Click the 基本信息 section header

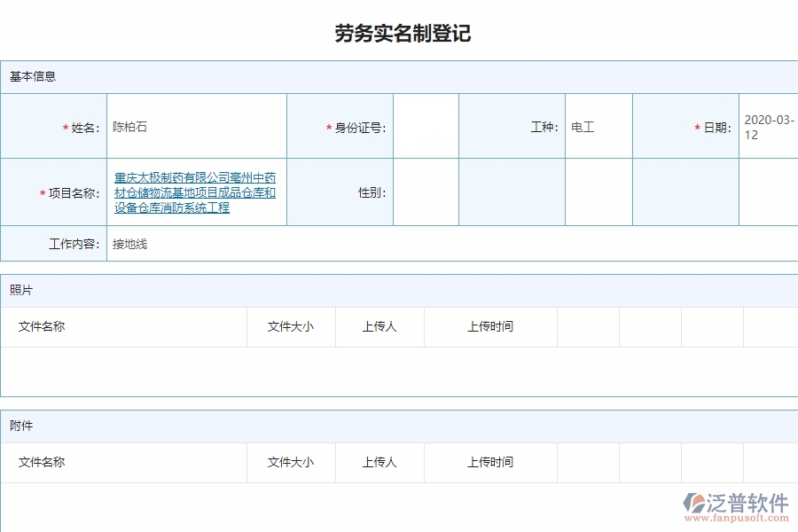(32, 77)
